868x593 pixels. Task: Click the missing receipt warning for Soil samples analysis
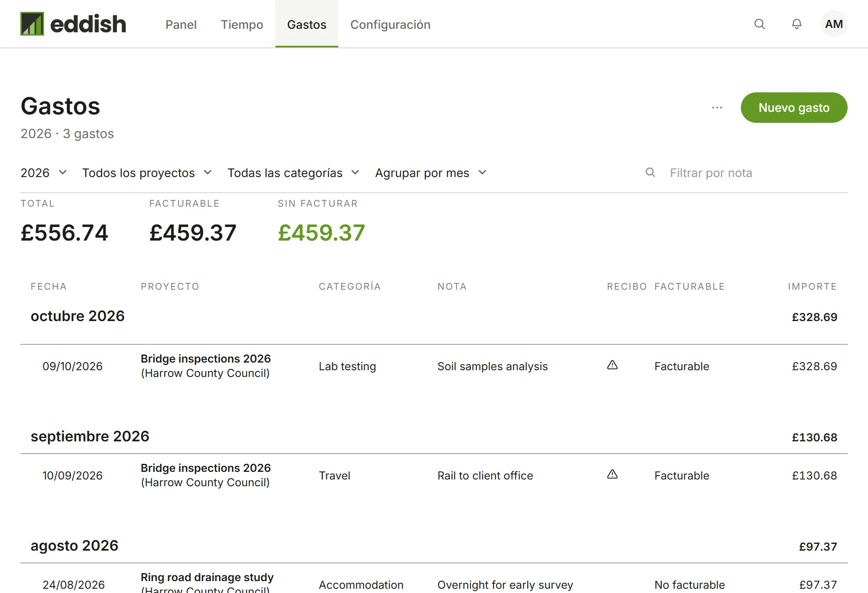(612, 365)
